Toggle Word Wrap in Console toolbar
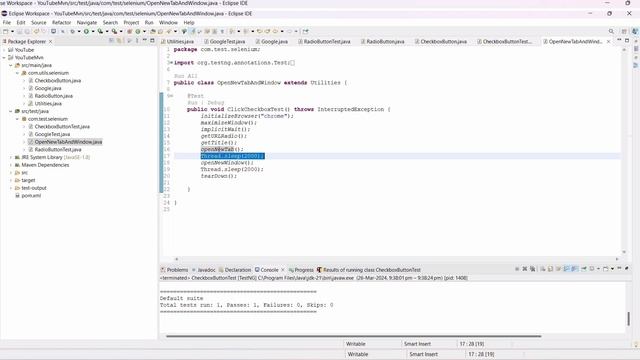640x360 pixels. coord(558,269)
